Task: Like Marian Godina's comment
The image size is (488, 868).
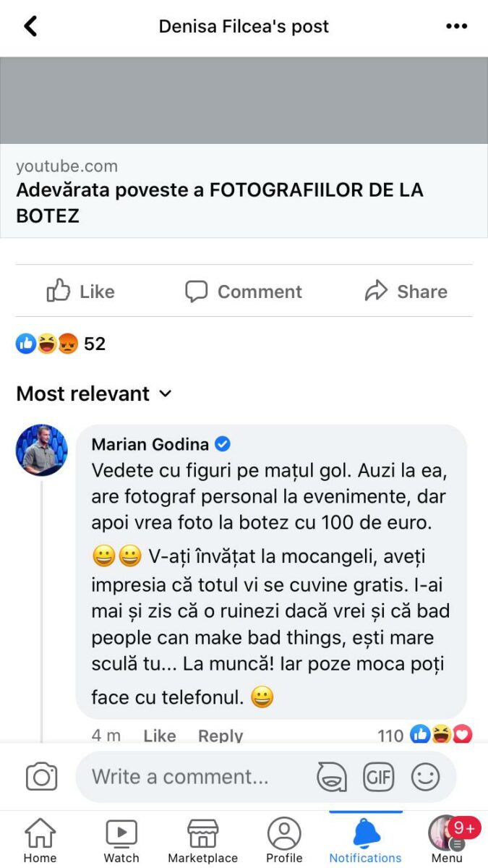Action: [160, 735]
